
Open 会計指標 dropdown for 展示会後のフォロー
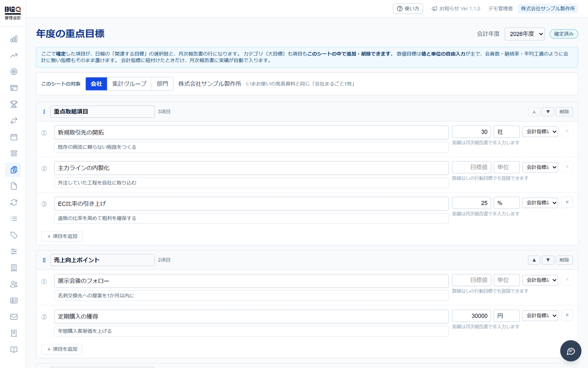pos(540,280)
